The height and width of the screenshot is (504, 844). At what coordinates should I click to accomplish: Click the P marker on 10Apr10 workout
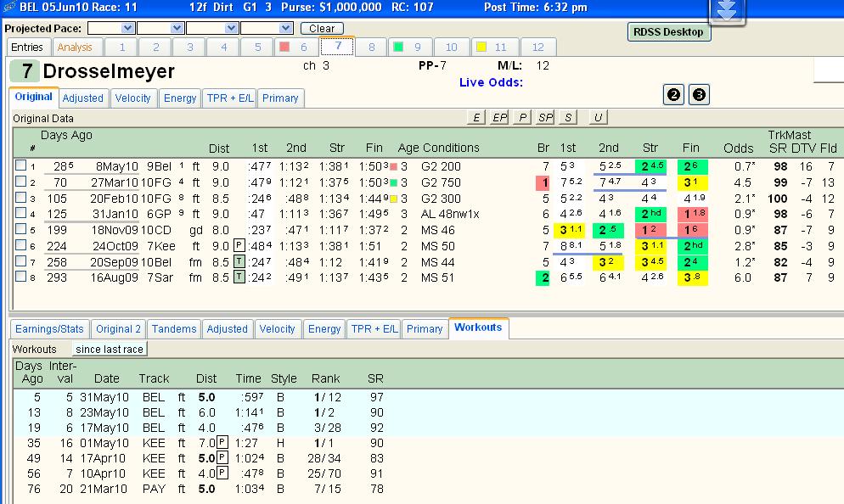point(222,473)
